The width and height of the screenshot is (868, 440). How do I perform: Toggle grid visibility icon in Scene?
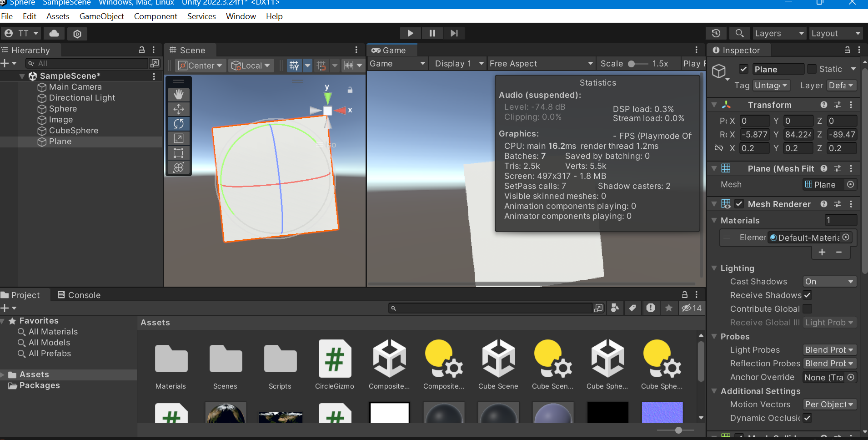coord(294,66)
